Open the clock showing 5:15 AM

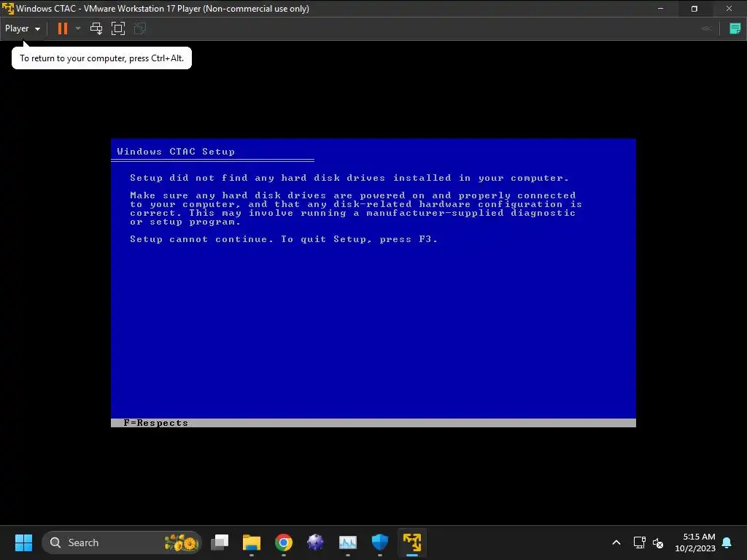[695, 542]
